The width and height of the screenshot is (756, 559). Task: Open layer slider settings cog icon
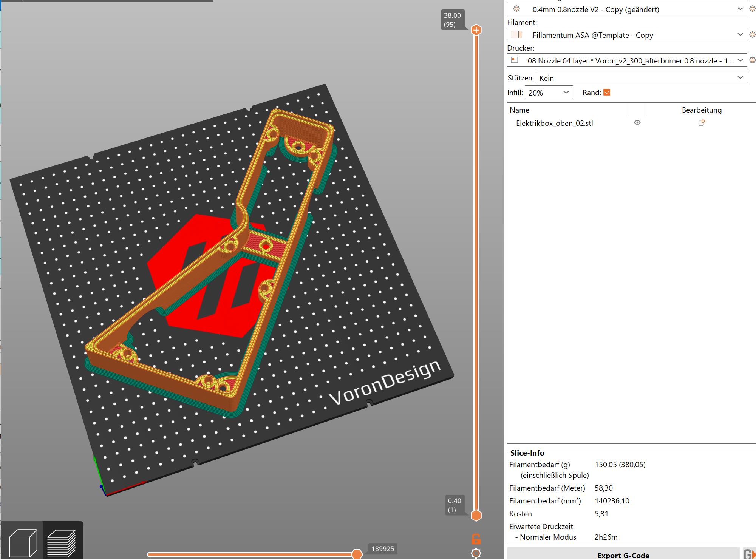point(476,553)
